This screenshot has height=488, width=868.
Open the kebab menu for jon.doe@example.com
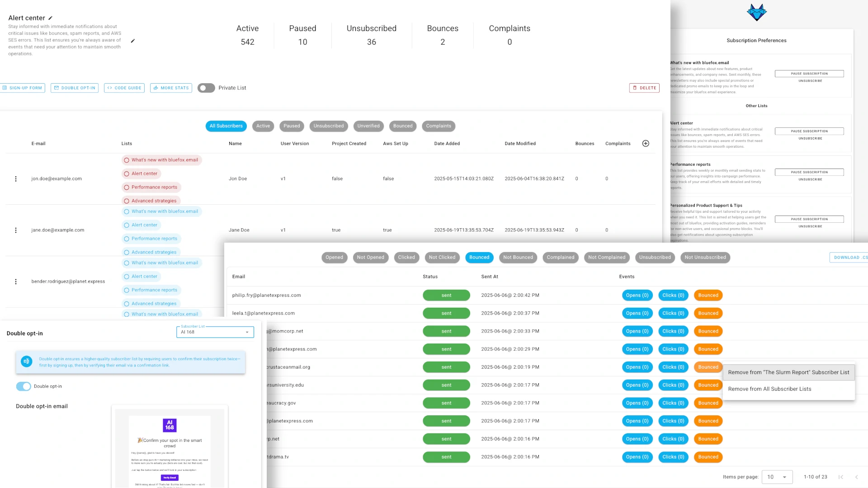coord(16,178)
